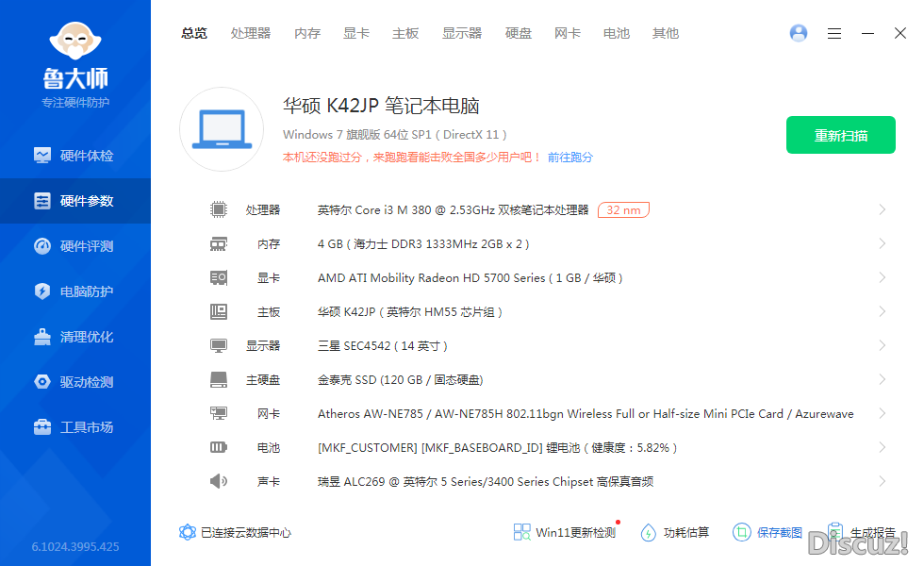Screen dimensions: 924x566
Task: Expand the 主硬盘 row chevron
Action: 883,379
